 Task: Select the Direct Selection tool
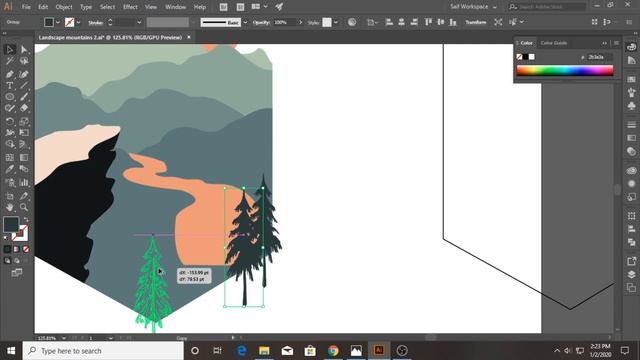(24, 49)
